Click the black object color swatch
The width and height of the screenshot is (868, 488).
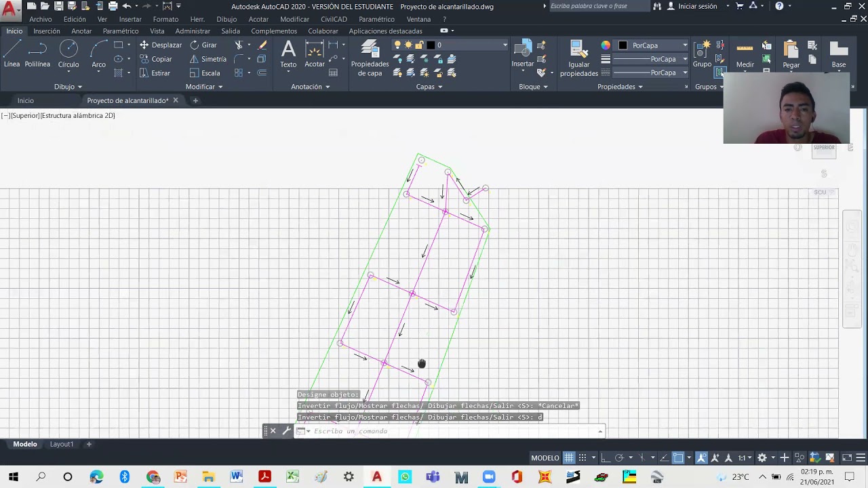pyautogui.click(x=623, y=45)
